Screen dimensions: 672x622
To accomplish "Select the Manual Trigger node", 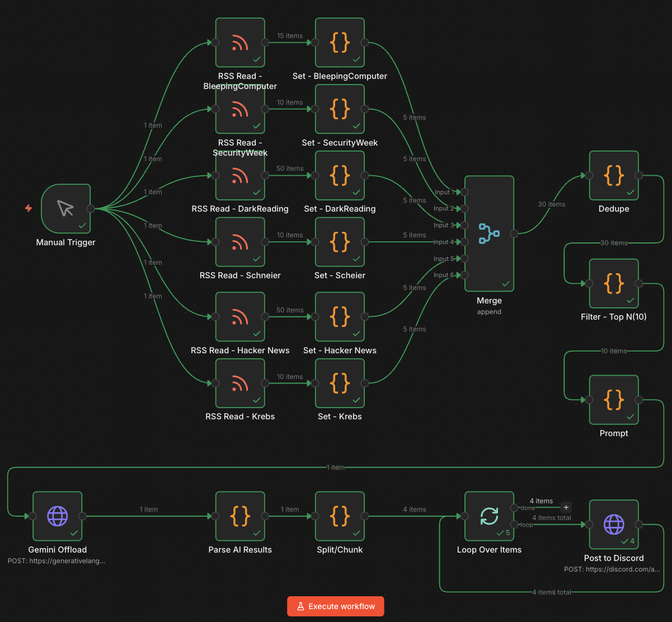I will pos(65,208).
